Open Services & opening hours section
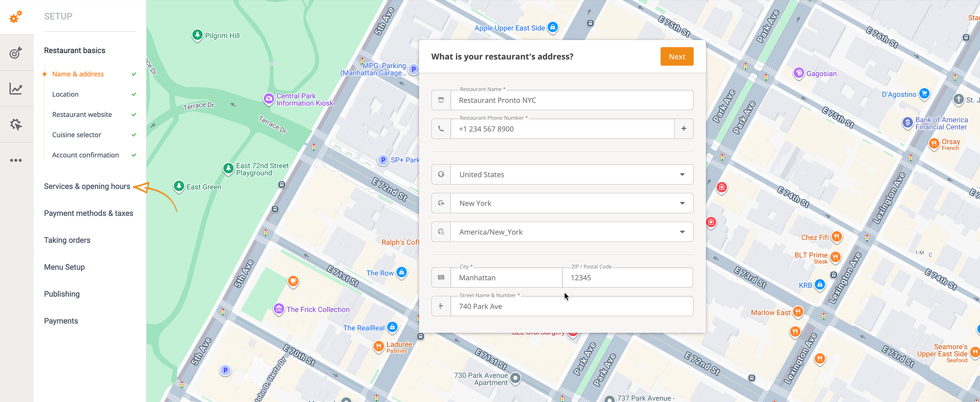980x402 pixels. pyautogui.click(x=87, y=187)
